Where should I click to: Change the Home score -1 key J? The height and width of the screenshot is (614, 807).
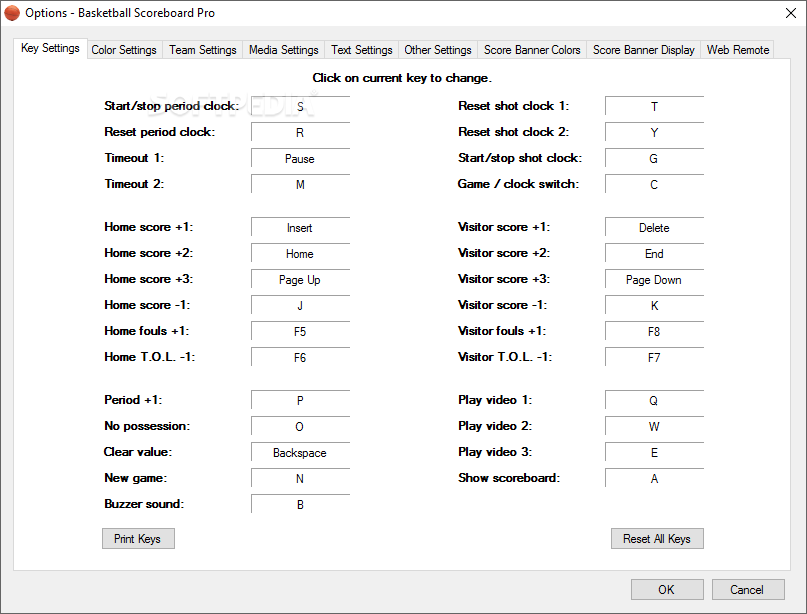[301, 305]
